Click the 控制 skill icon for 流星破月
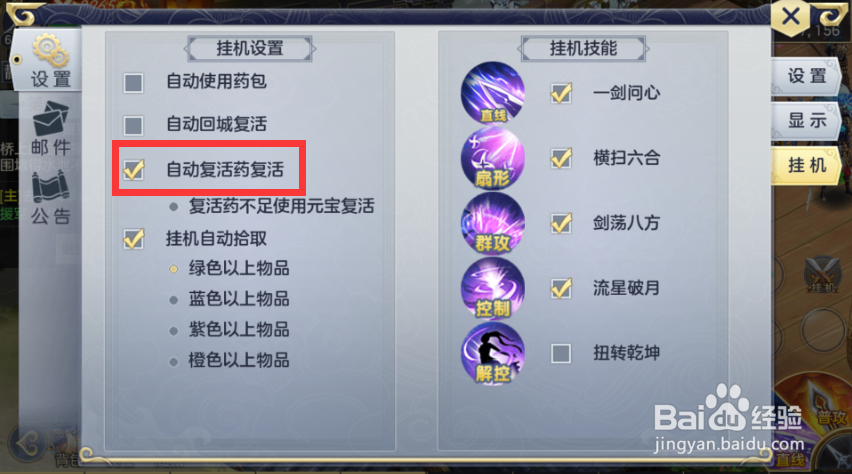Image resolution: width=852 pixels, height=474 pixels. click(492, 288)
